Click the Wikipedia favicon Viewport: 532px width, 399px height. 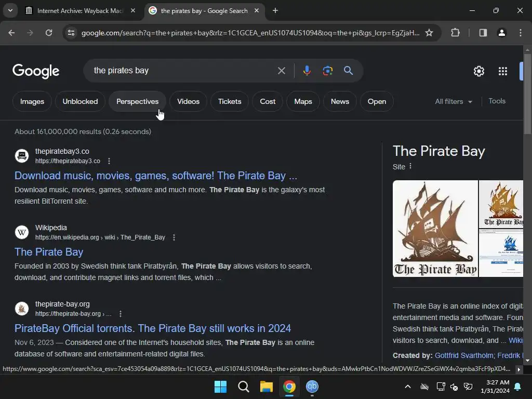(22, 232)
